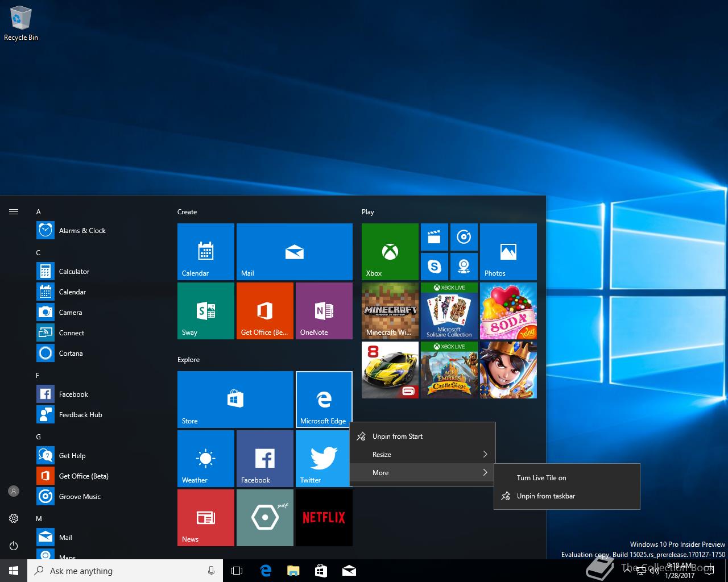Viewport: 728px width, 582px height.
Task: Click Cortana microphone icon in search box
Action: pos(211,571)
